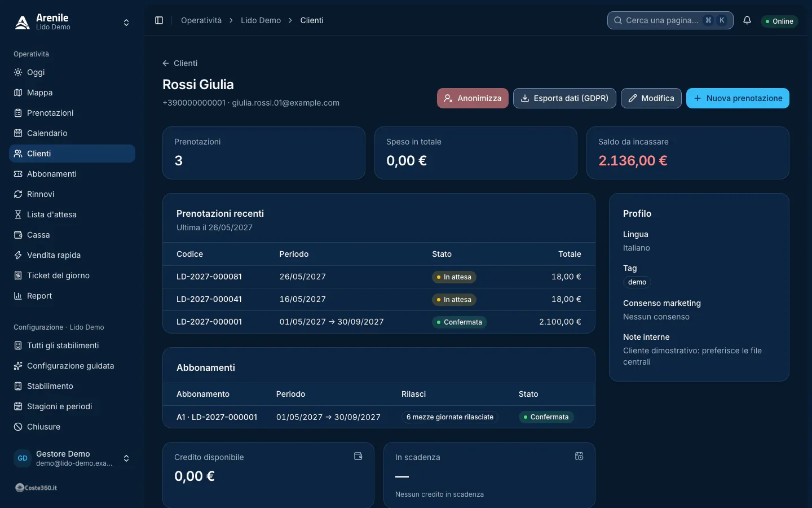This screenshot has width=812, height=508.
Task: Click the Arenile logo icon
Action: pos(22,22)
